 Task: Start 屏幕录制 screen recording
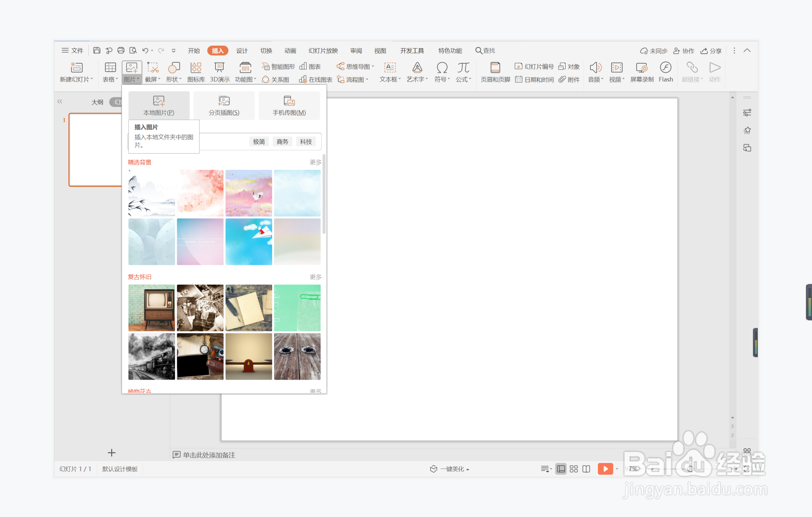(x=642, y=72)
